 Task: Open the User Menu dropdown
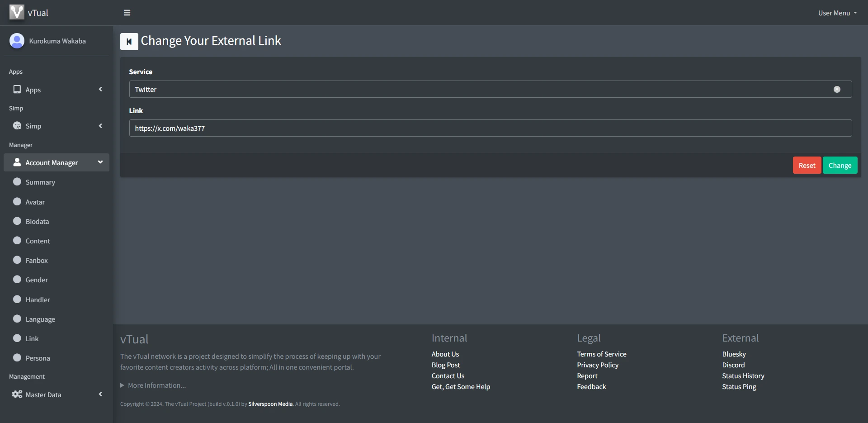point(837,13)
